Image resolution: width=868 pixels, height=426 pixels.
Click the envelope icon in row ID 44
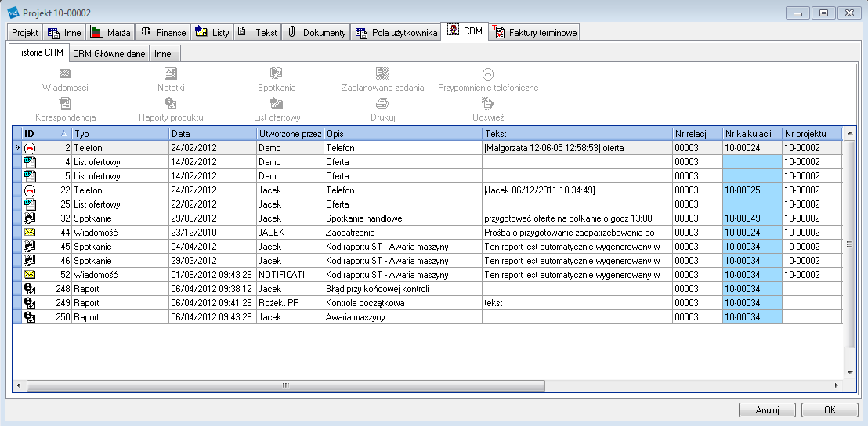coord(30,233)
